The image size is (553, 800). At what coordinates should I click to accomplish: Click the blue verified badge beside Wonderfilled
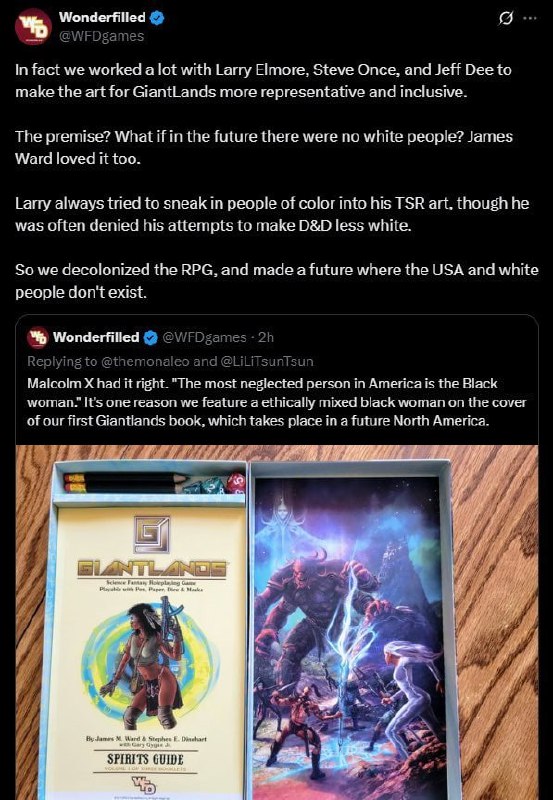click(x=157, y=18)
